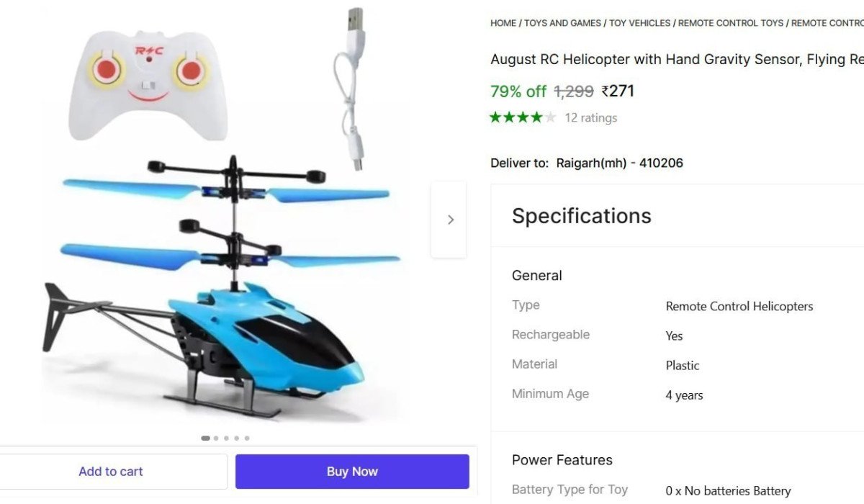The height and width of the screenshot is (504, 864).
Task: Select the active first carousel dot
Action: (x=205, y=437)
